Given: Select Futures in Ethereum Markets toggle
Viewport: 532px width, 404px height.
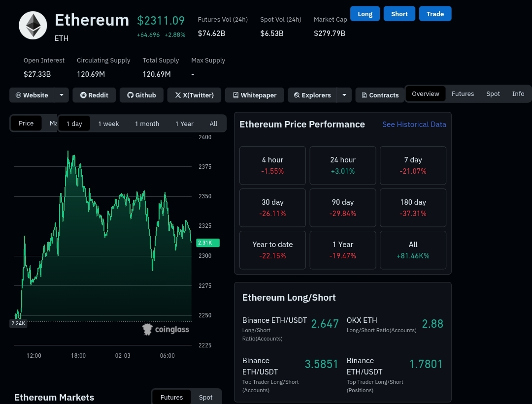Looking at the screenshot, I should 171,397.
